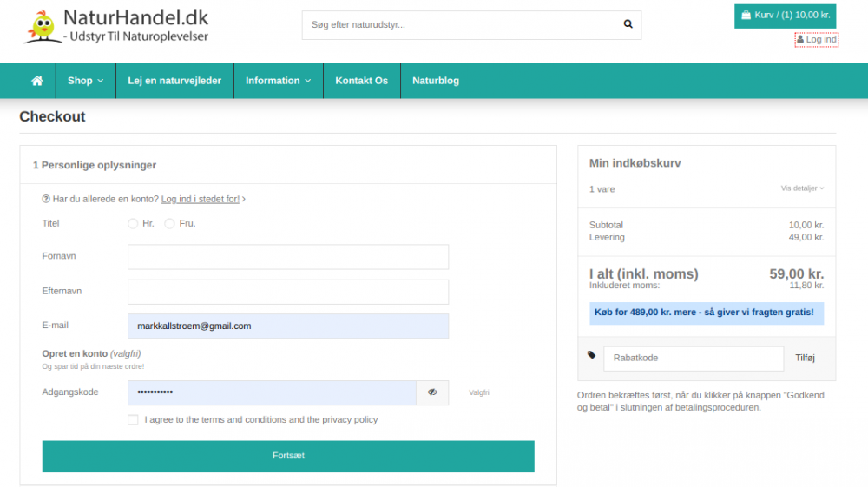Focus the Fornavn input field
The height and width of the screenshot is (487, 868).
[x=288, y=257]
